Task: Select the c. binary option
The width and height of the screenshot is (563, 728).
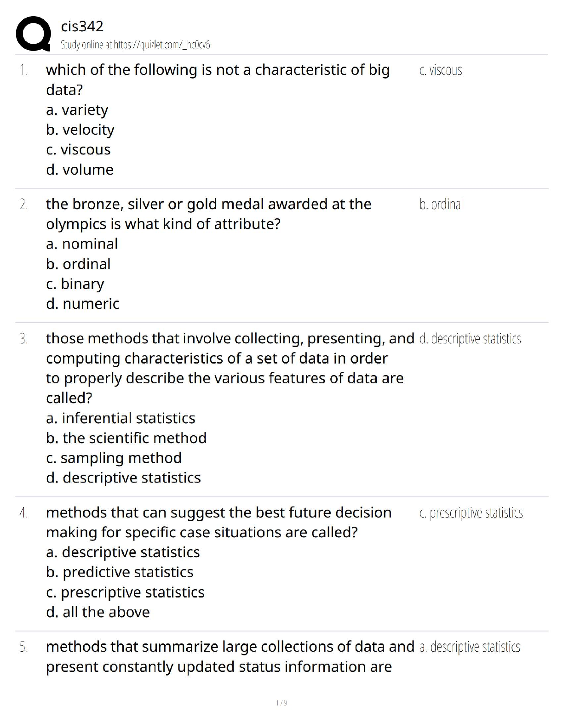Action: pyautogui.click(x=75, y=284)
